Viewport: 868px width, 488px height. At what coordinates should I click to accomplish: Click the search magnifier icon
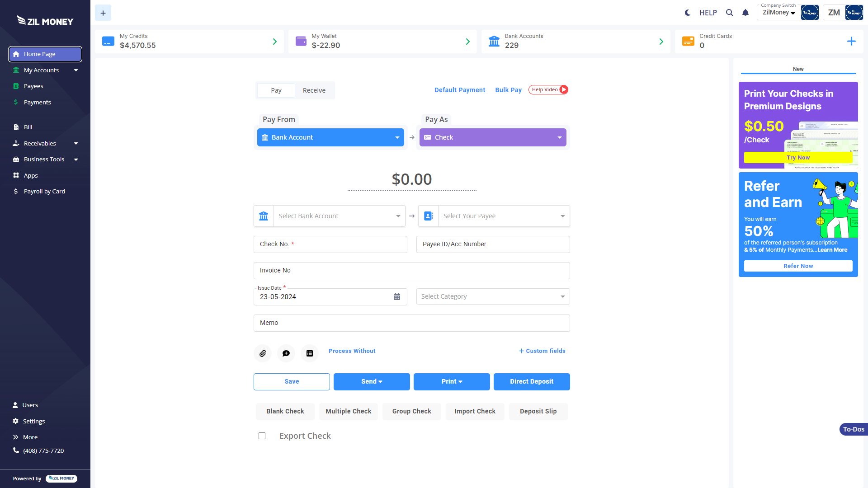tap(729, 13)
